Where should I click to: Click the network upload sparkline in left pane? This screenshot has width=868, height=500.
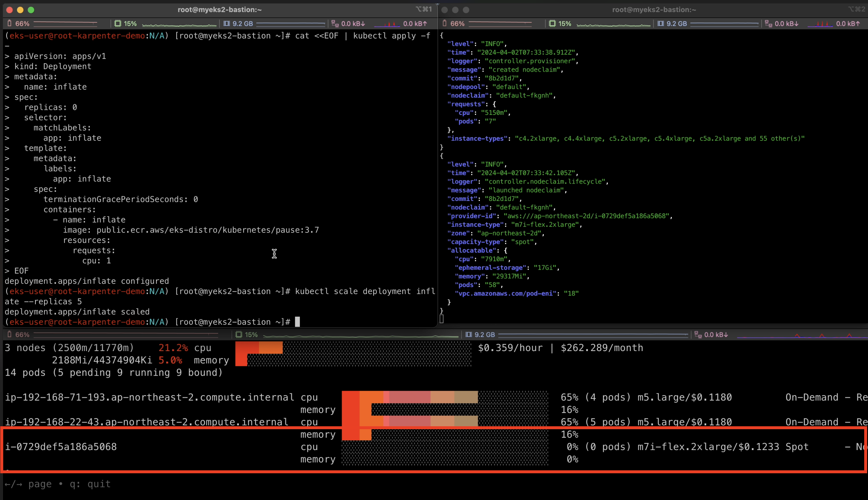point(387,24)
